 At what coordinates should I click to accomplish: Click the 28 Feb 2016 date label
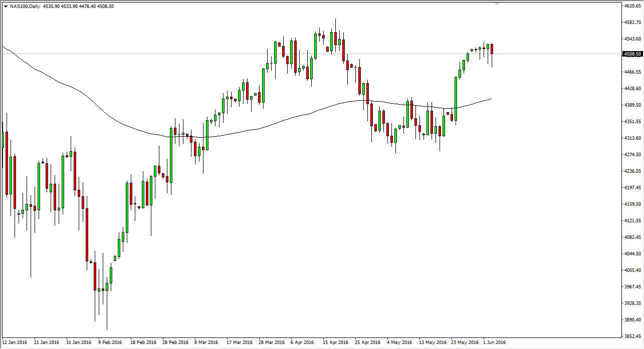click(x=175, y=343)
